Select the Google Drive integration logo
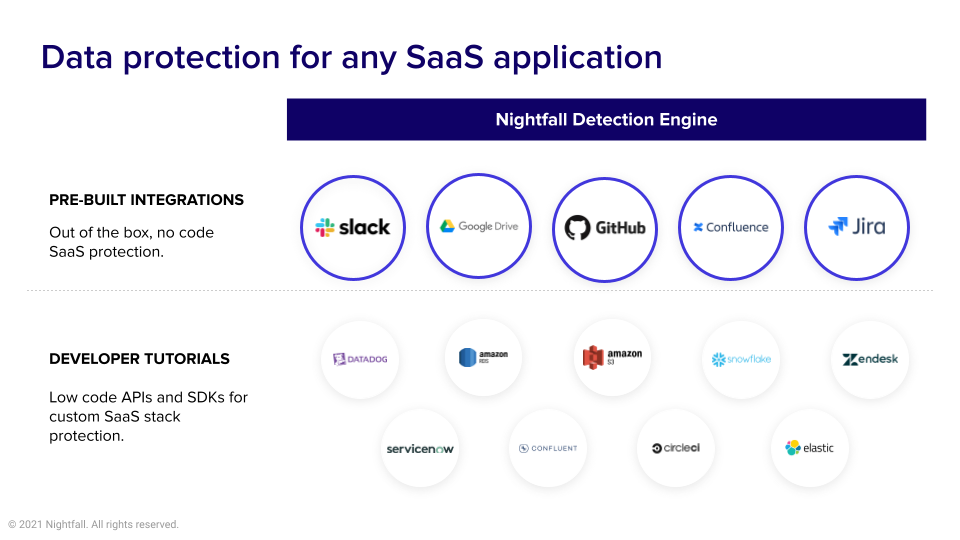960x540 pixels. pos(479,226)
